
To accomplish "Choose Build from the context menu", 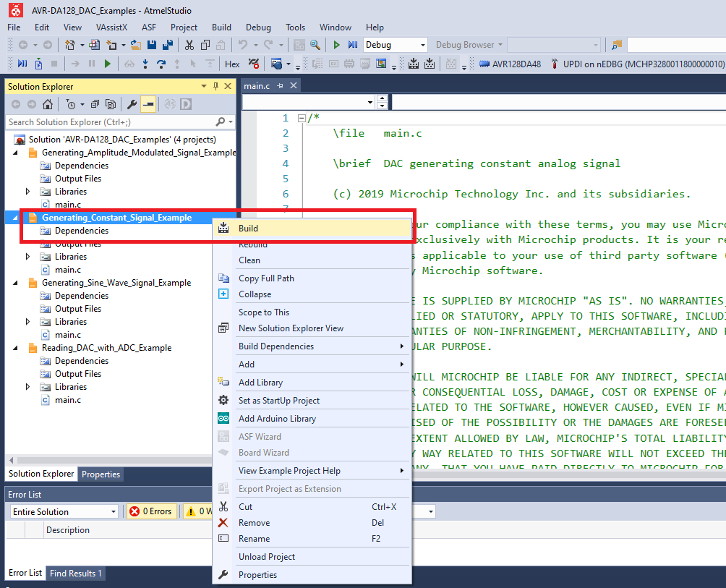I will (312, 229).
